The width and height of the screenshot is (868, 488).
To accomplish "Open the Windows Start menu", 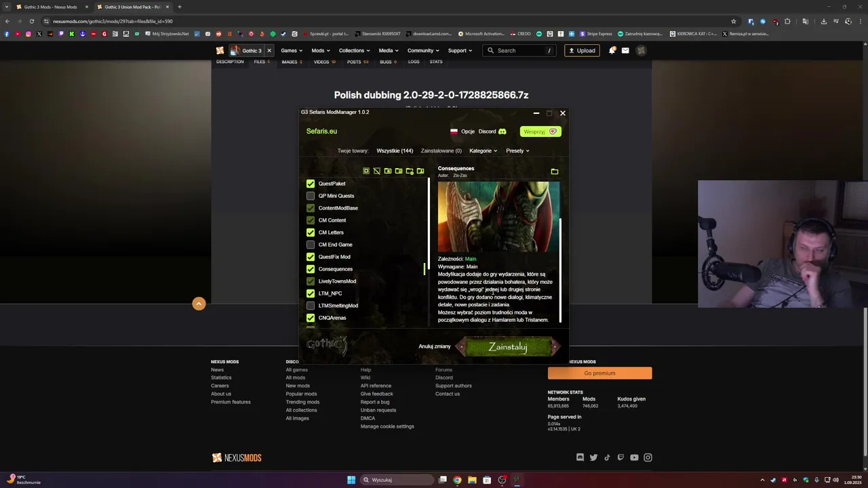I will (351, 480).
